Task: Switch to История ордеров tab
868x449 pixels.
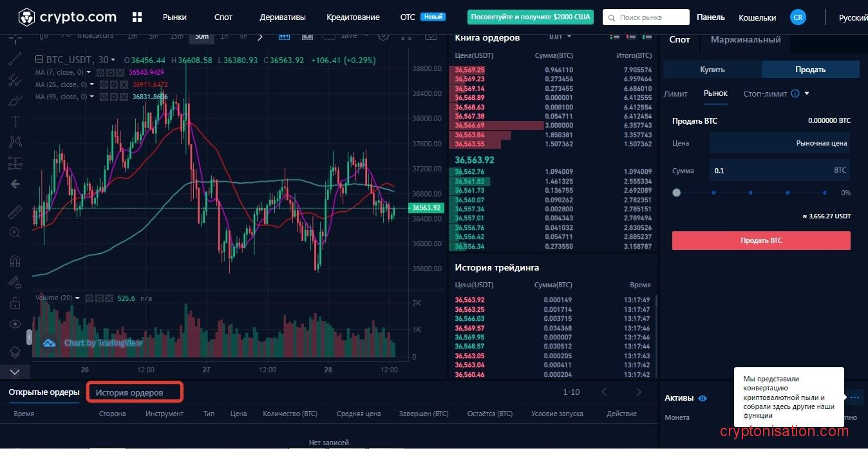Action: click(x=129, y=392)
